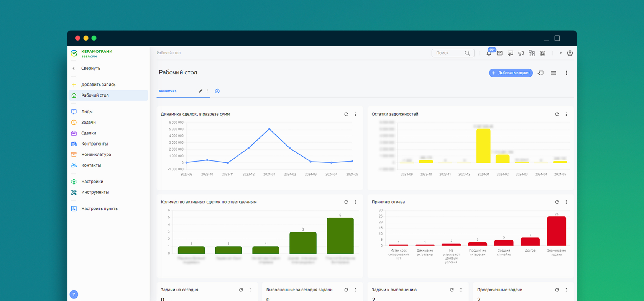Click the user profile avatar icon

pyautogui.click(x=570, y=53)
